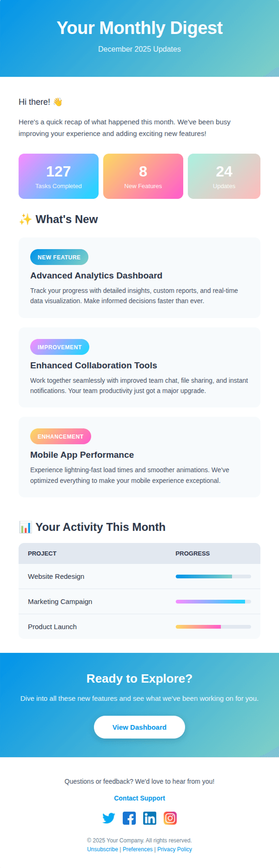This screenshot has height=868, width=279.
Task: Click the Enhanced Collaboration Tools heading
Action: pyautogui.click(x=94, y=366)
